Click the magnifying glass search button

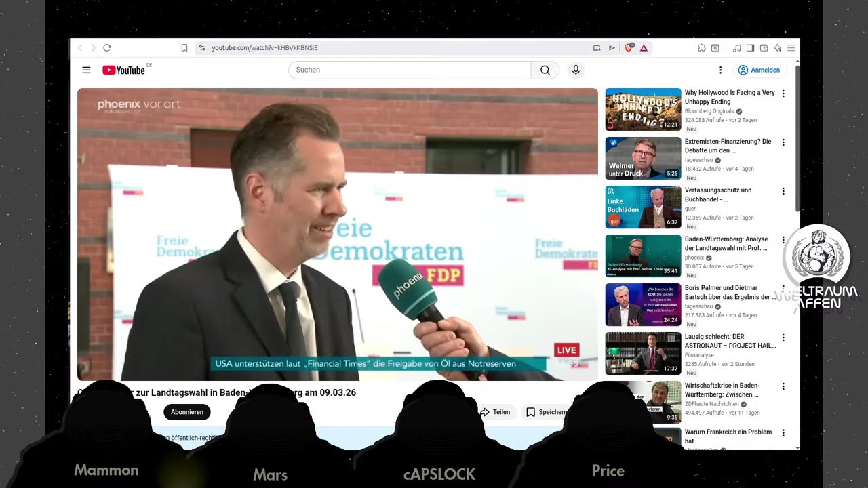click(545, 70)
